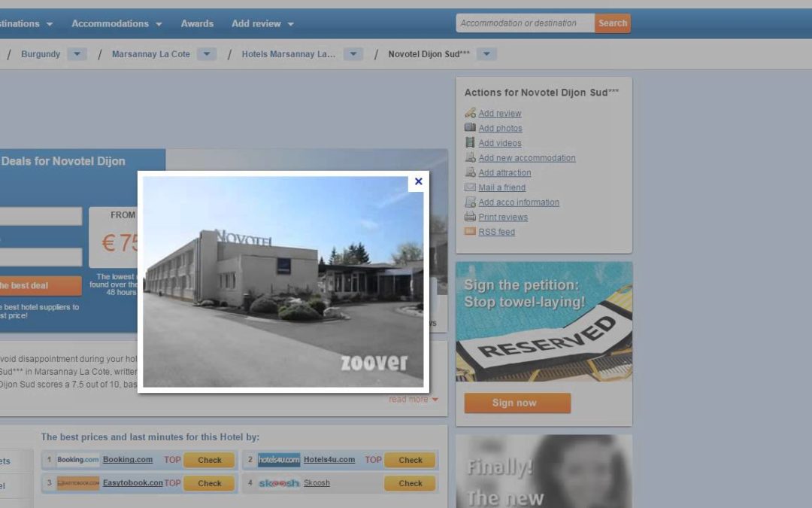Click the RSS feed icon
The image size is (812, 508).
pyautogui.click(x=470, y=232)
